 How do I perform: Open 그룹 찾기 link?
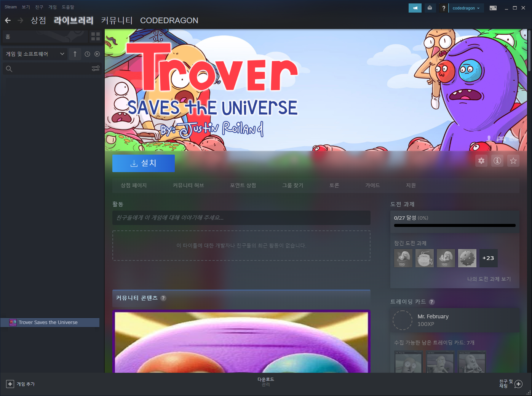coord(293,185)
